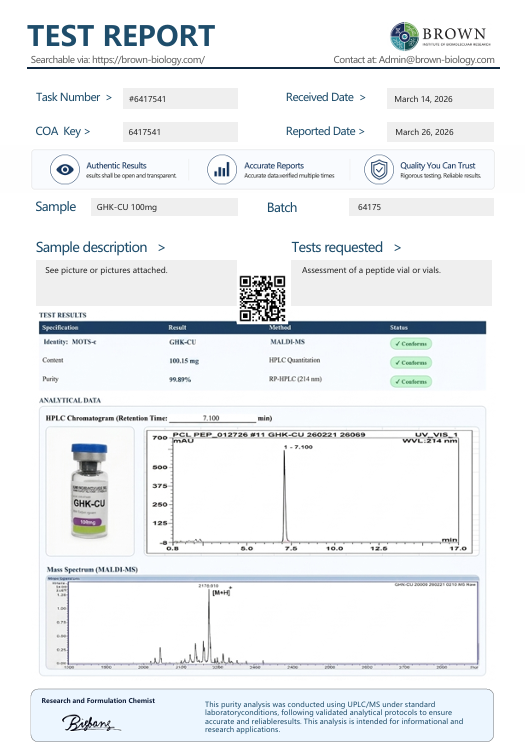Click the content value 100.15 mg
The image size is (525, 742).
184,361
